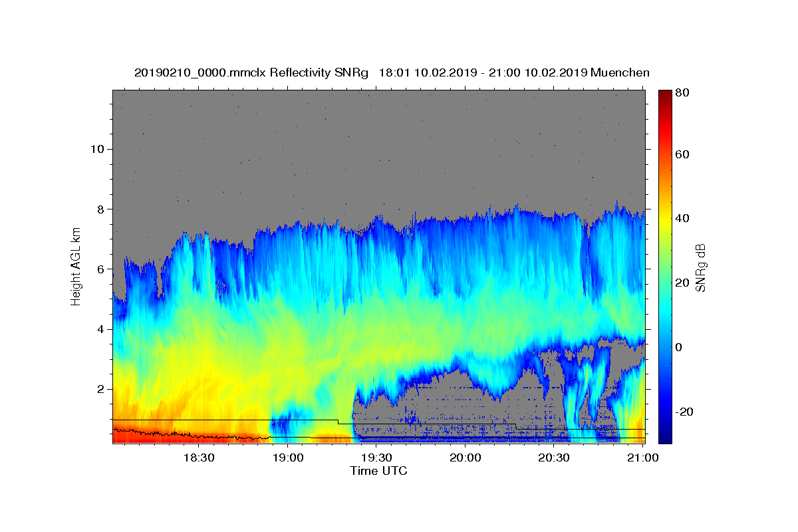Click the 18:30 time tick label
The height and width of the screenshot is (532, 798).
pyautogui.click(x=198, y=458)
